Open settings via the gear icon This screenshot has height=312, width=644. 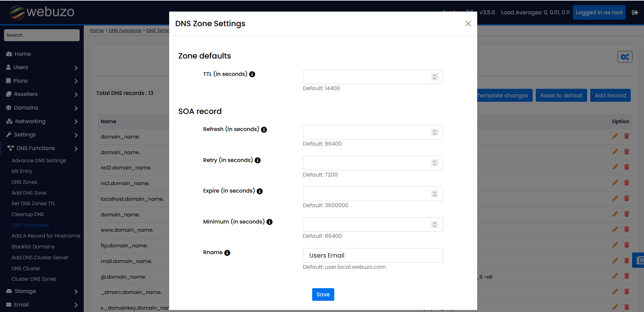coord(625,56)
